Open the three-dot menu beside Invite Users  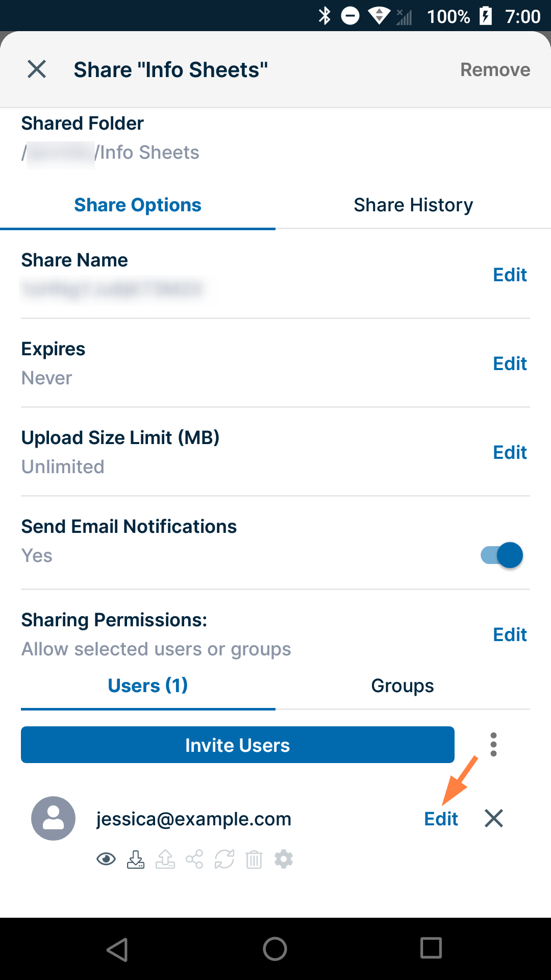pos(493,745)
